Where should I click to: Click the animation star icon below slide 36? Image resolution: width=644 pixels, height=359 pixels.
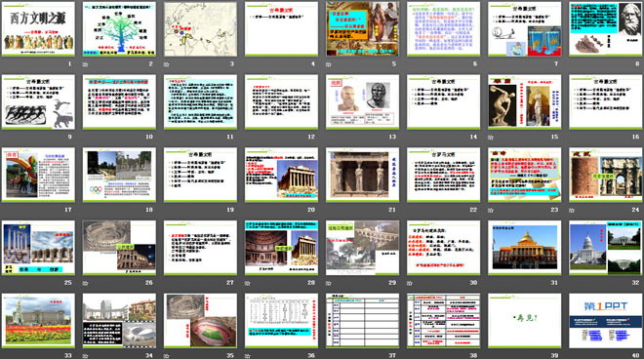tap(248, 356)
